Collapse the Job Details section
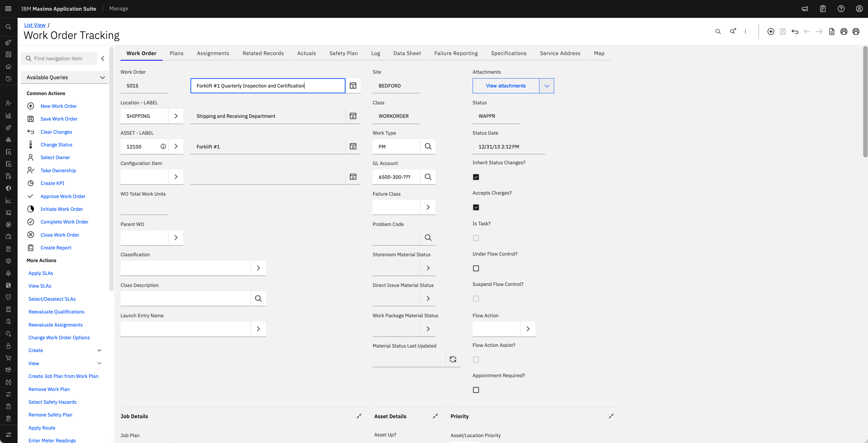 tap(359, 416)
